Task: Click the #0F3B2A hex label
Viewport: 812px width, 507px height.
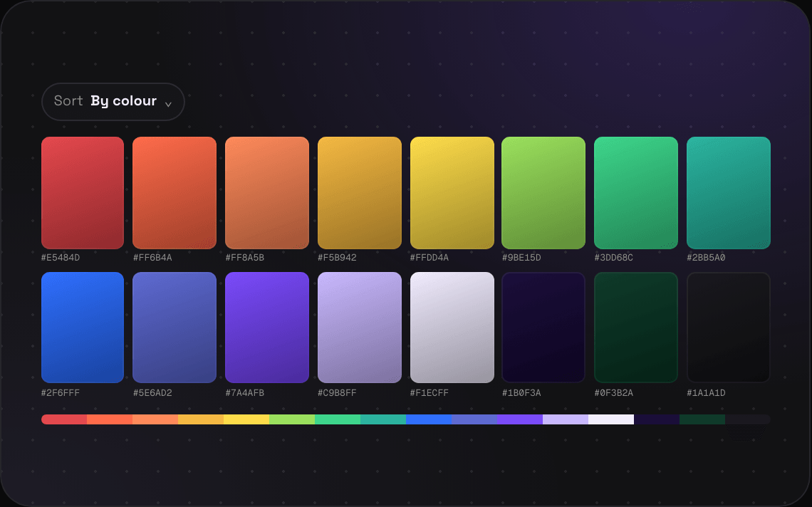Action: pos(614,392)
